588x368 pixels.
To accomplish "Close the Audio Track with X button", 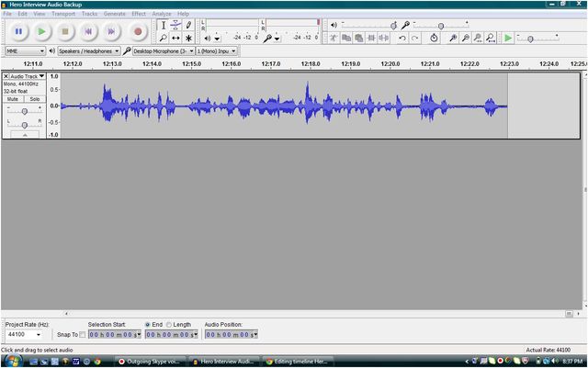I will click(6, 76).
